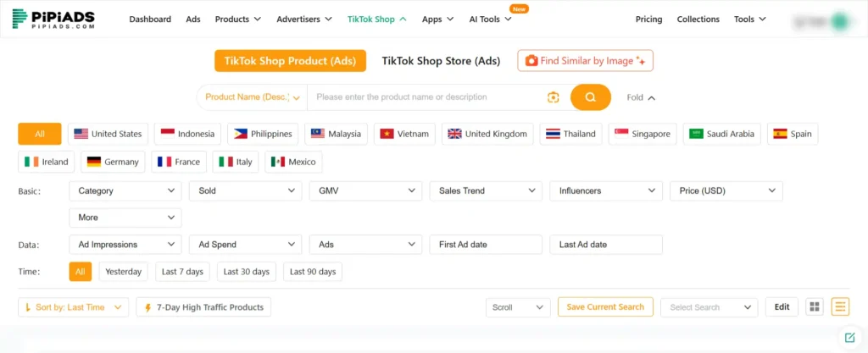The image size is (868, 353).
Task: Open Collections page
Action: [698, 19]
